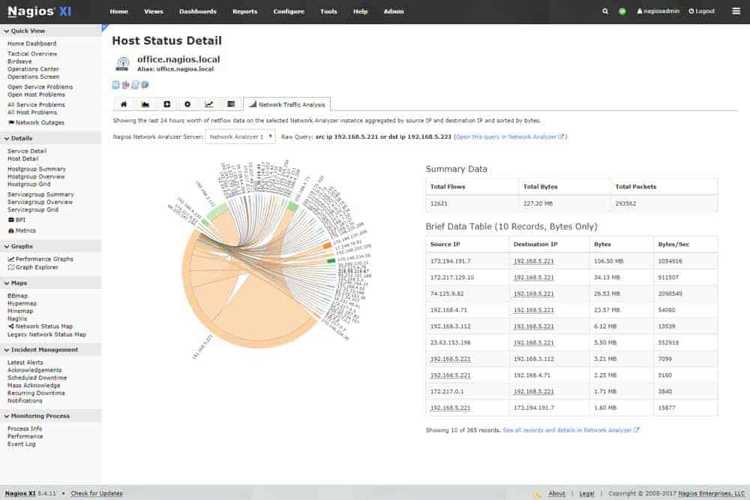This screenshot has height=500, width=750.
Task: Collapse the Monitoring Process sidebar section
Action: 50,416
